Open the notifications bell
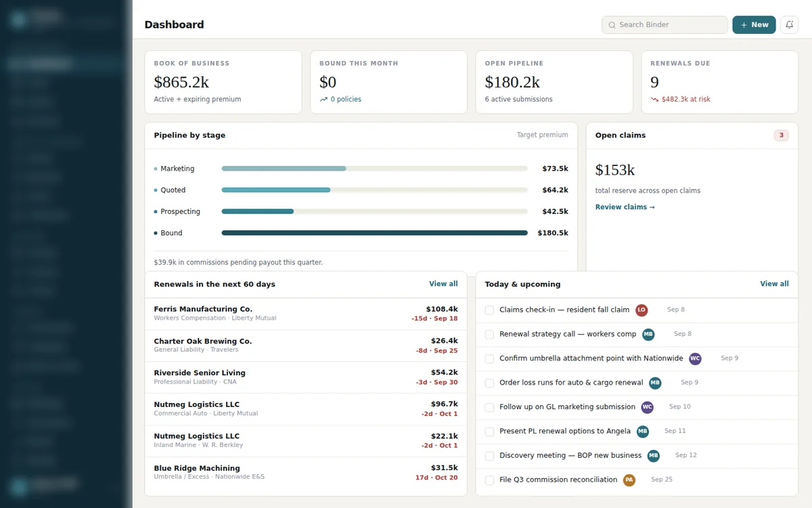This screenshot has width=812, height=508. pos(789,25)
